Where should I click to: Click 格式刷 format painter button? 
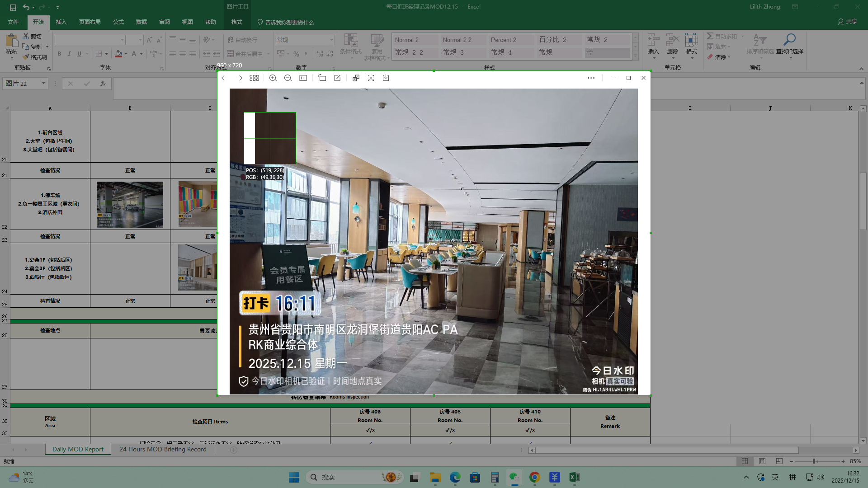35,57
